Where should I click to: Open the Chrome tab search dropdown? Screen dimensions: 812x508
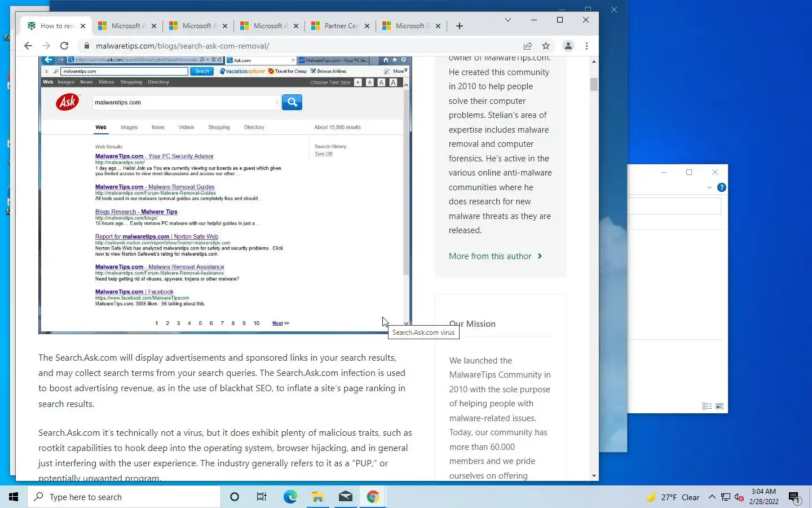507,20
